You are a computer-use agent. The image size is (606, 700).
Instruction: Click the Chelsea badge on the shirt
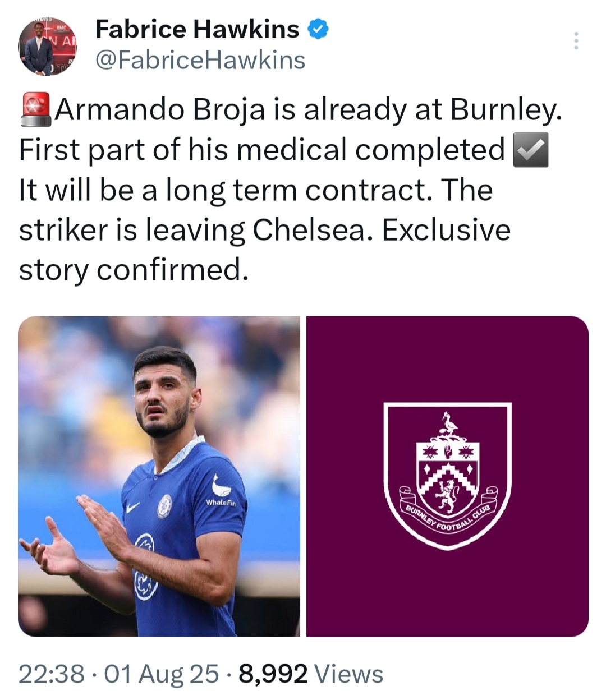[164, 506]
